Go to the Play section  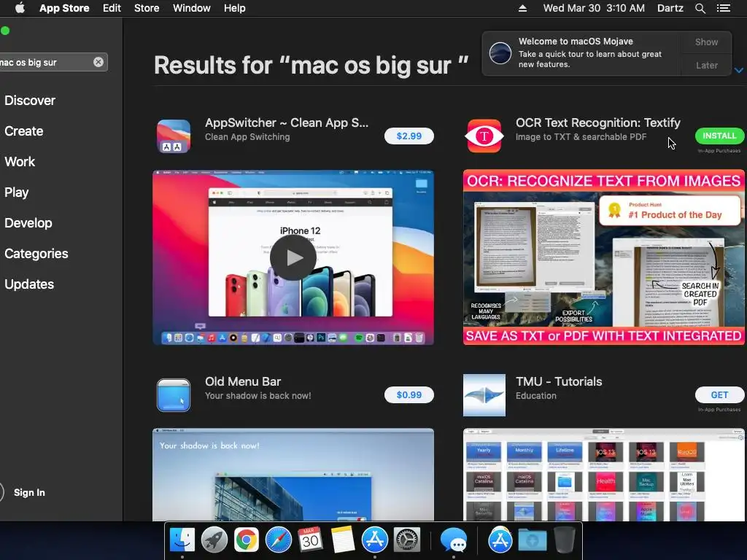[17, 192]
